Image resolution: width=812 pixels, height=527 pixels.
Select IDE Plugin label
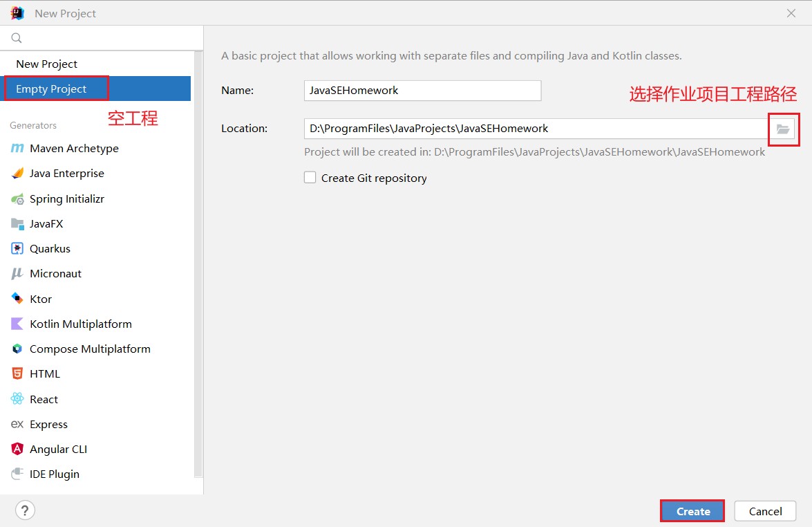pos(55,474)
